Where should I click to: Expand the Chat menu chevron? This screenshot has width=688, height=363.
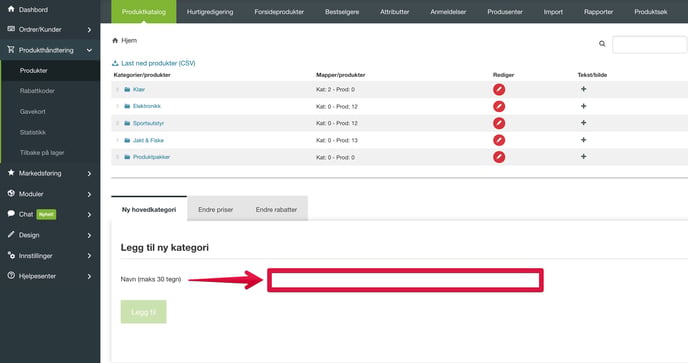click(89, 215)
